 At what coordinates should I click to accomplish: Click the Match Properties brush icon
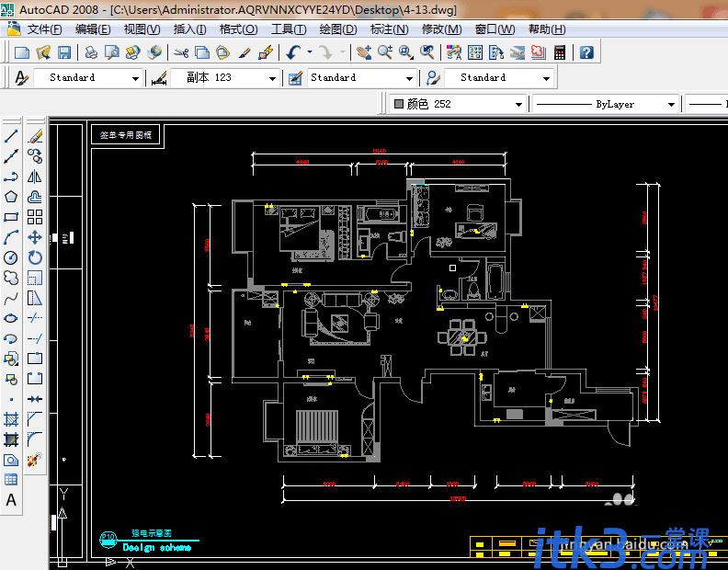[x=245, y=52]
